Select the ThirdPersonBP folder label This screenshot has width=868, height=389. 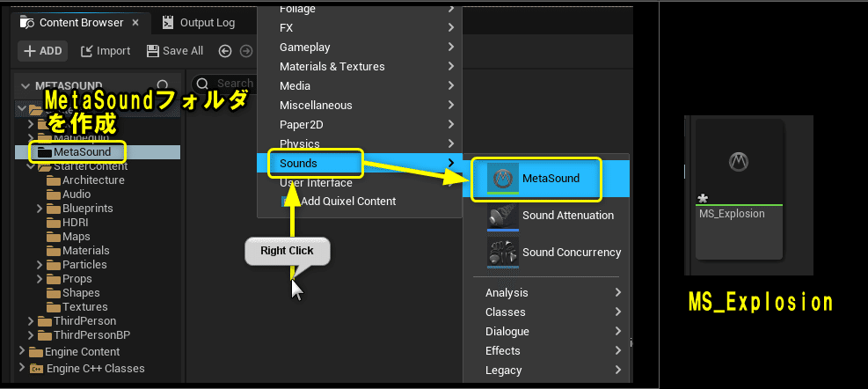click(91, 335)
